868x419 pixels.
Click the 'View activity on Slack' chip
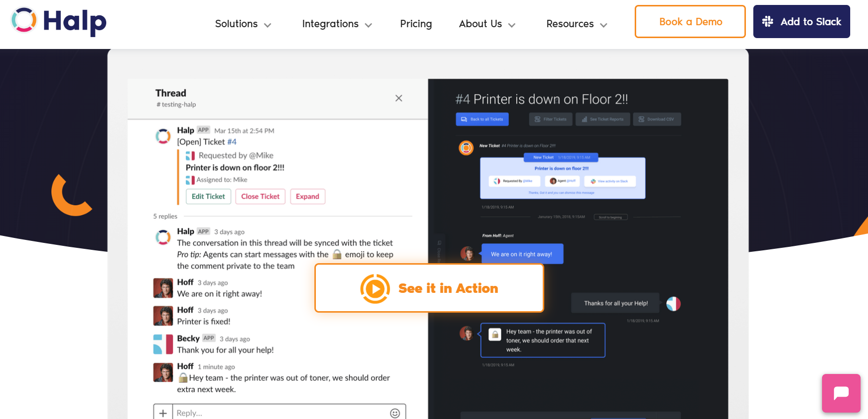[609, 181]
